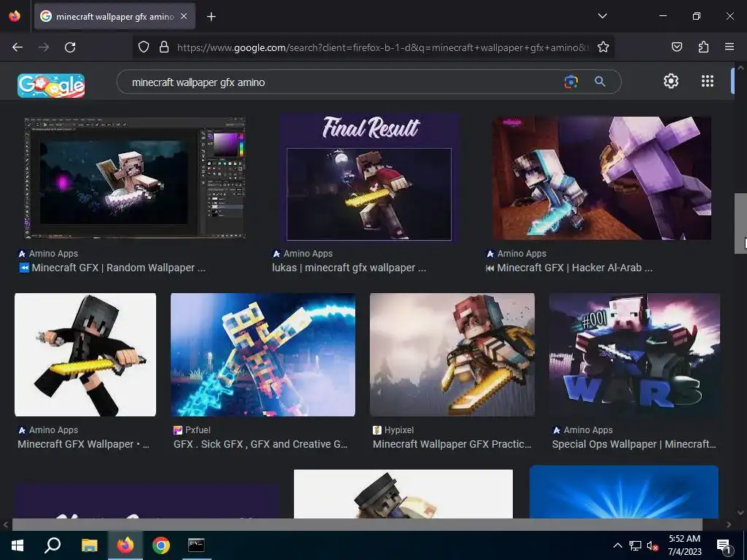747x560 pixels.
Task: Open the Hypixel golden sword thumbnail
Action: pos(452,355)
